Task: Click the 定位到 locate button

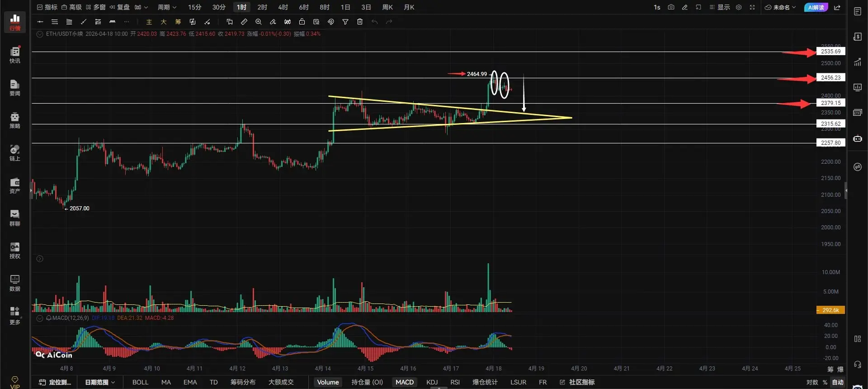Action: point(55,382)
